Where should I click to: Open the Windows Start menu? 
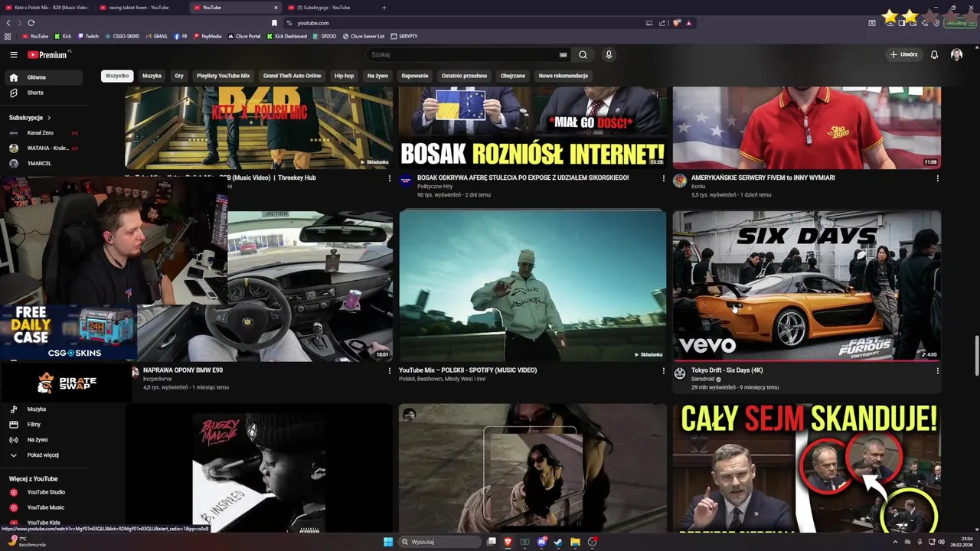(388, 542)
